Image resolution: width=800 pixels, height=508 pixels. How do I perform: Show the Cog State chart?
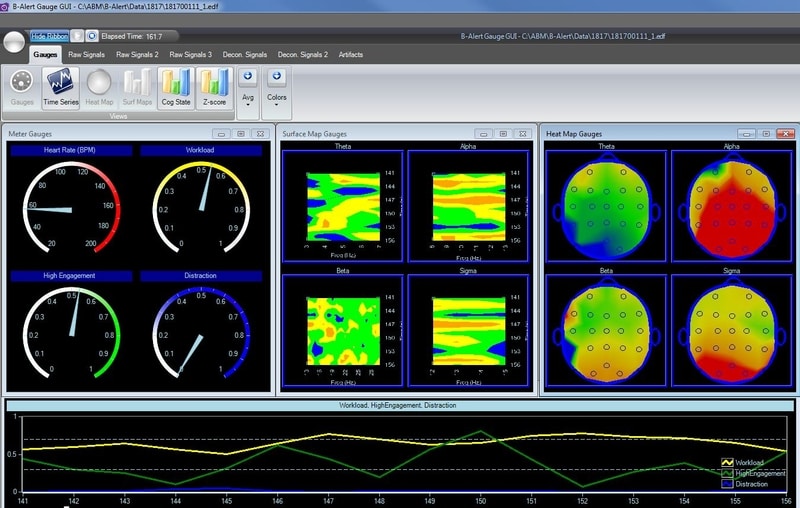(176, 86)
